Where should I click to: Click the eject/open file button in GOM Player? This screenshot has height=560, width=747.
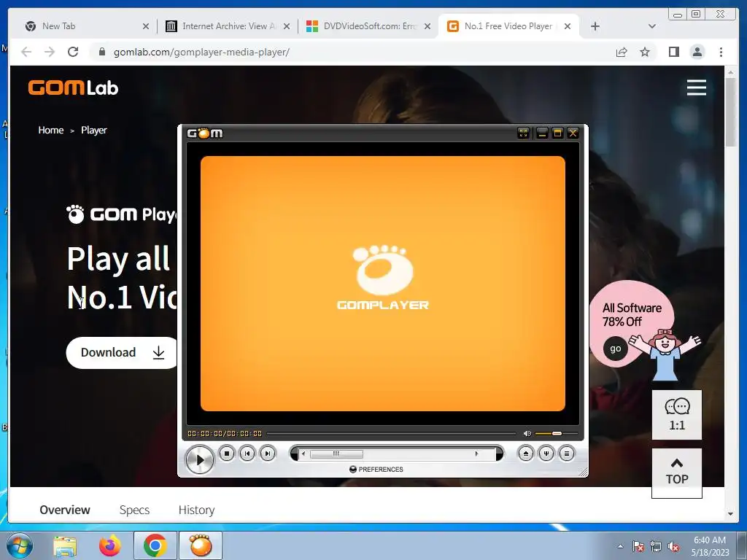pos(525,454)
